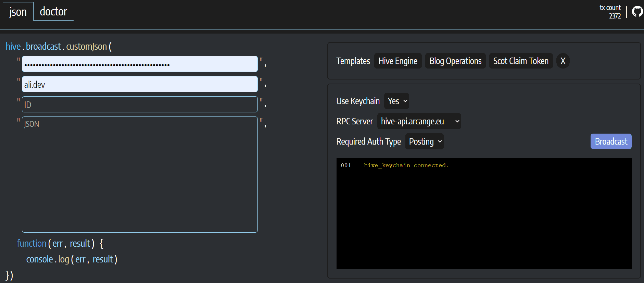Clear templates with the X button
Image resolution: width=644 pixels, height=283 pixels.
[563, 61]
